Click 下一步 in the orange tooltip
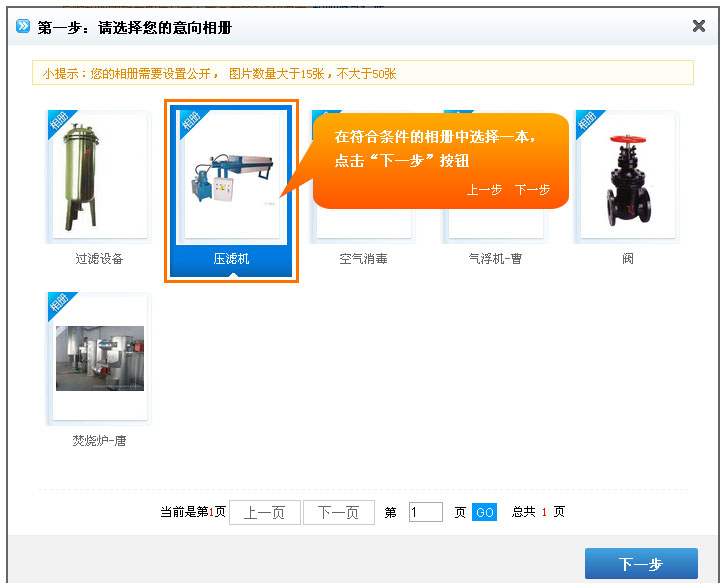 (x=532, y=190)
